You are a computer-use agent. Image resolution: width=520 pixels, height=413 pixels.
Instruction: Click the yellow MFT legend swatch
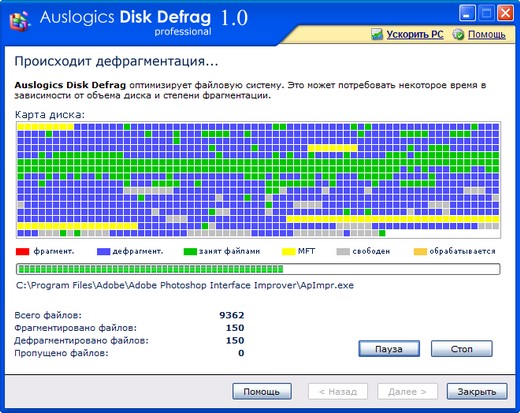[288, 251]
